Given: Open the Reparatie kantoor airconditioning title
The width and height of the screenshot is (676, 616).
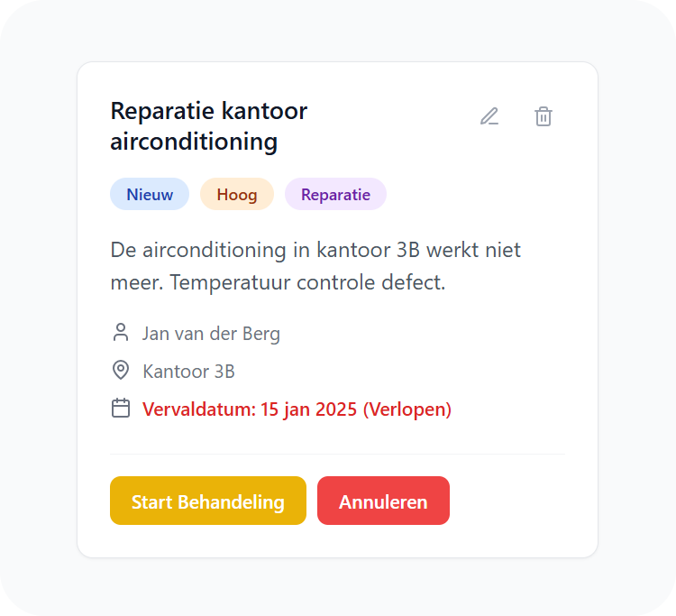Looking at the screenshot, I should pos(209,126).
